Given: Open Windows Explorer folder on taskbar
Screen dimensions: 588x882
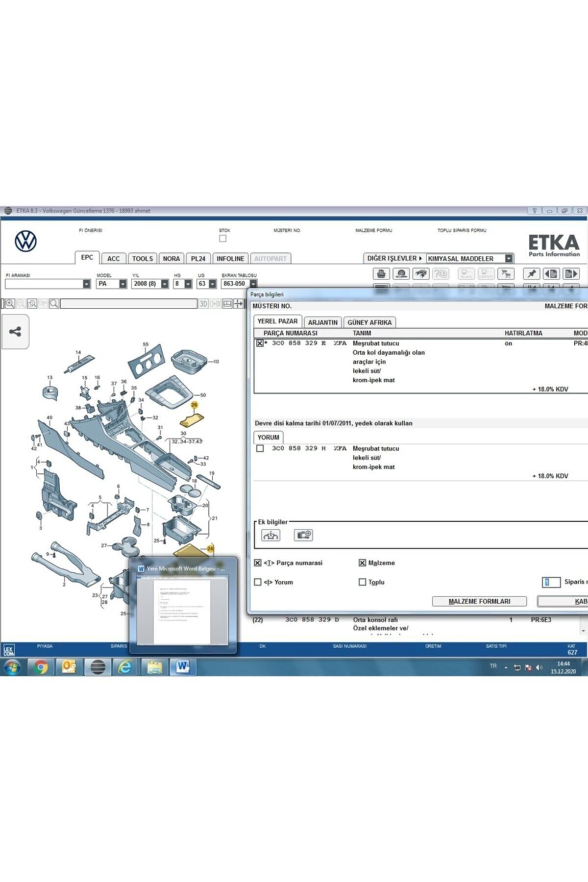Looking at the screenshot, I should point(154,667).
